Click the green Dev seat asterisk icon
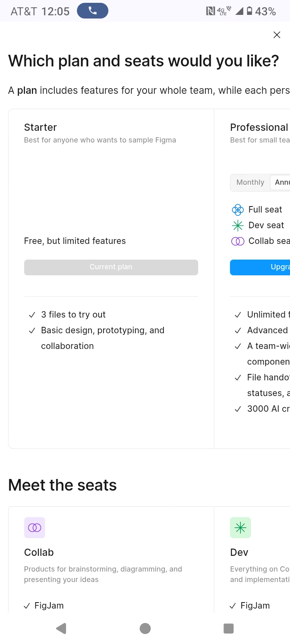The width and height of the screenshot is (290, 644). (238, 225)
